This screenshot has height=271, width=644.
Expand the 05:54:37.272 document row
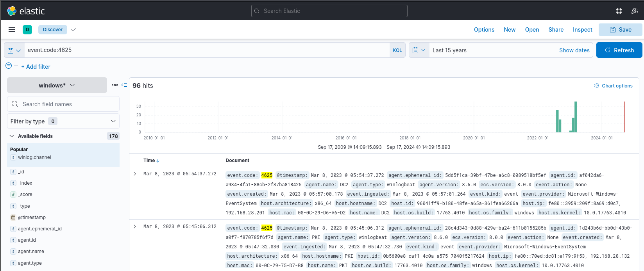135,174
